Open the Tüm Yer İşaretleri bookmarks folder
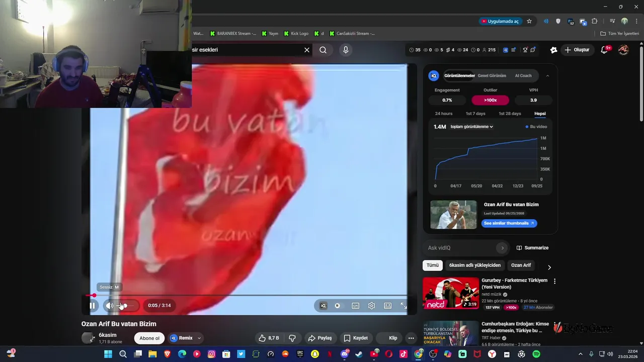 (x=619, y=34)
